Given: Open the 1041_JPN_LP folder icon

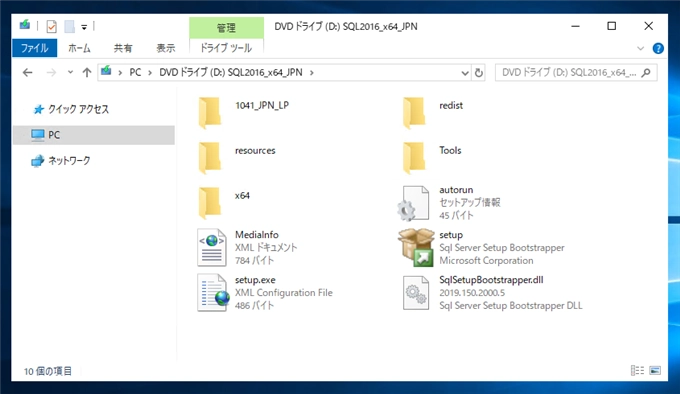Looking at the screenshot, I should 210,113.
